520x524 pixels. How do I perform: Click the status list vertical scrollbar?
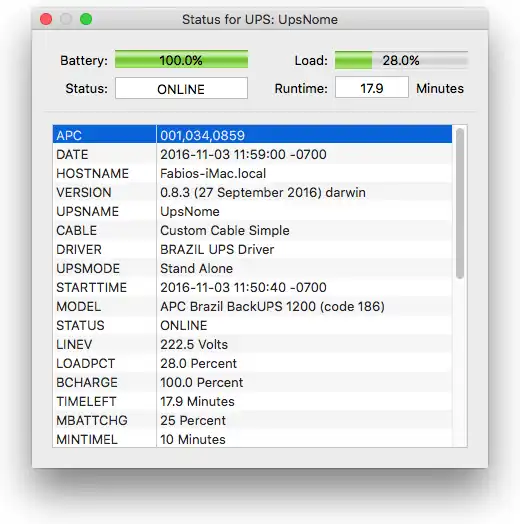(x=460, y=203)
